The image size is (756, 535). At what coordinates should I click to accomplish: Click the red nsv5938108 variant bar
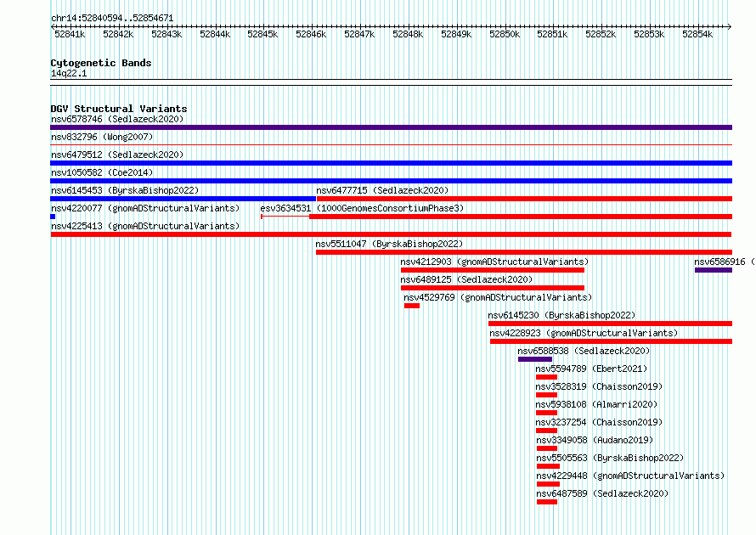(x=546, y=413)
